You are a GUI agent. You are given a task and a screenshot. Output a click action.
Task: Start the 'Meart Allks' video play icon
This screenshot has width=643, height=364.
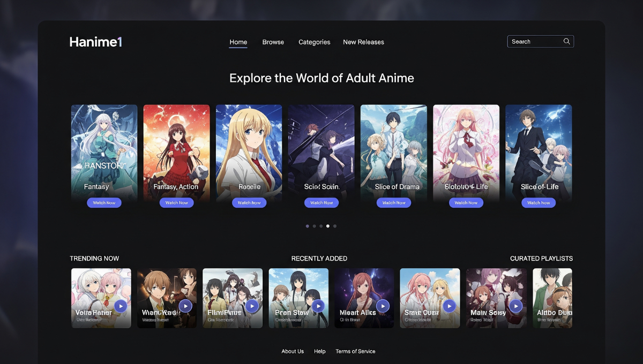[x=383, y=306]
